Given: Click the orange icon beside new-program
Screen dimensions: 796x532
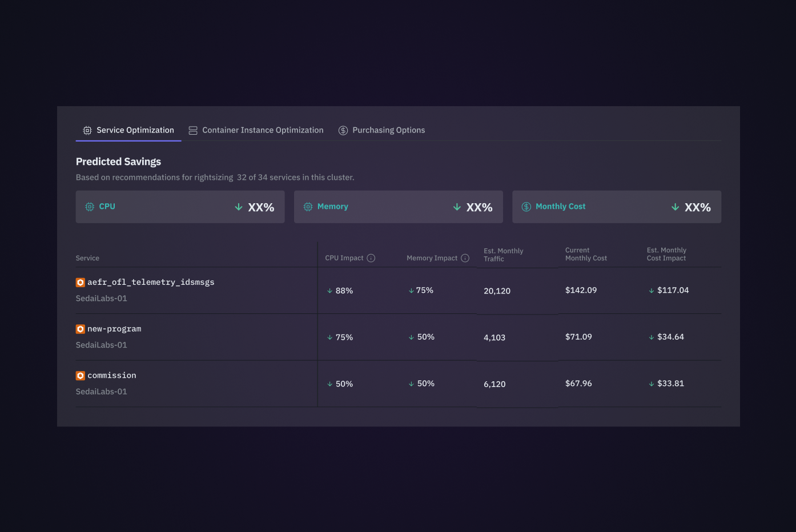Looking at the screenshot, I should [81, 329].
